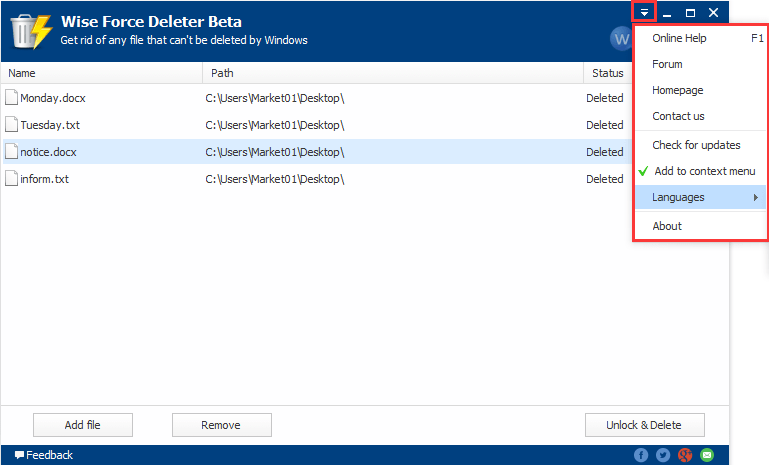Click the Wise Force Deleter trash logo
Image resolution: width=769 pixels, height=465 pixels.
[x=31, y=31]
